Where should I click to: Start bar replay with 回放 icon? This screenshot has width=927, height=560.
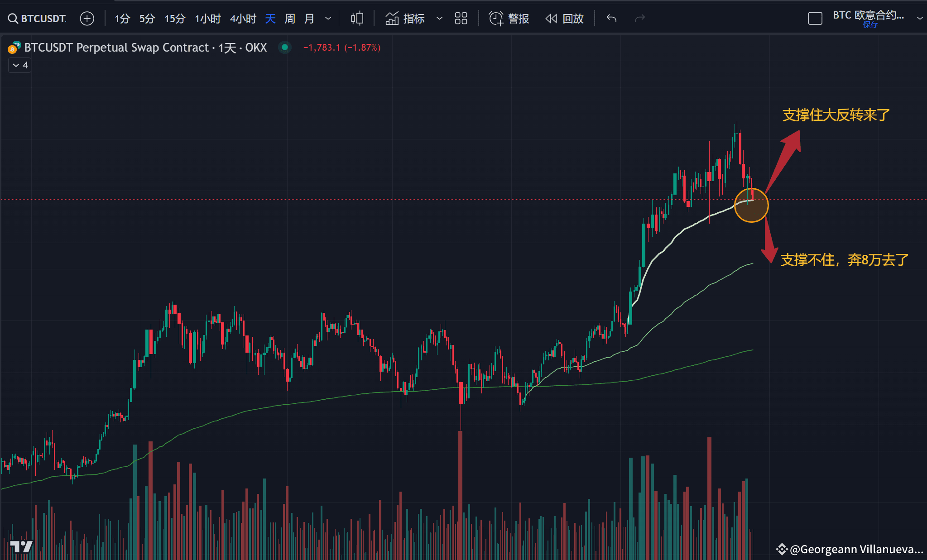pyautogui.click(x=564, y=19)
